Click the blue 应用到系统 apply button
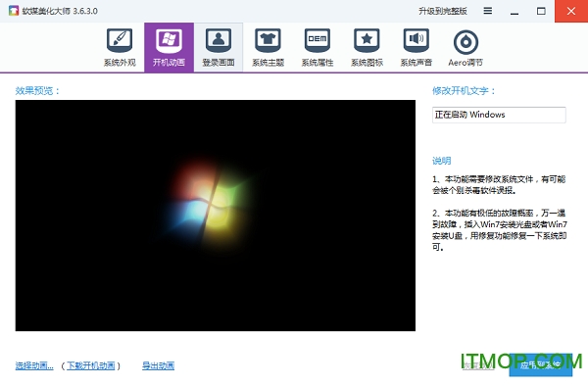588x386 pixels. click(x=540, y=364)
